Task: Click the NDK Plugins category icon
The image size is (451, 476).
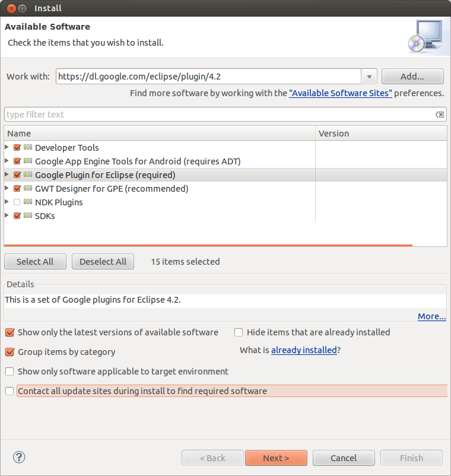Action: click(28, 202)
